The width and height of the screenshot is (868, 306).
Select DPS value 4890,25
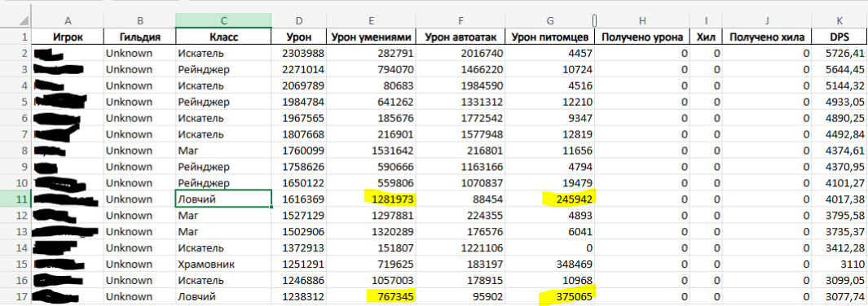pyautogui.click(x=839, y=118)
